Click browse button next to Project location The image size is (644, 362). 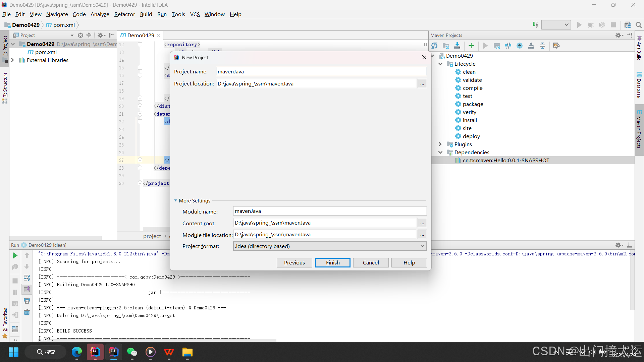click(422, 84)
